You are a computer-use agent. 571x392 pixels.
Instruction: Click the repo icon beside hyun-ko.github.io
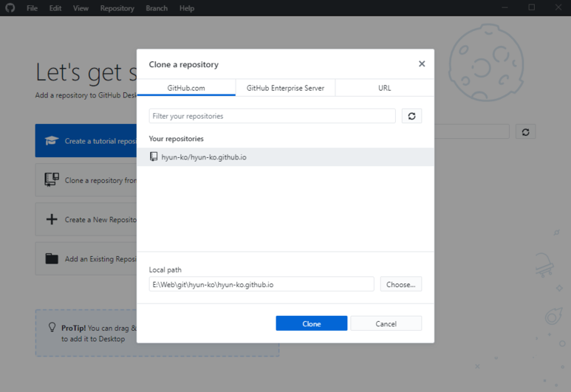coord(154,157)
